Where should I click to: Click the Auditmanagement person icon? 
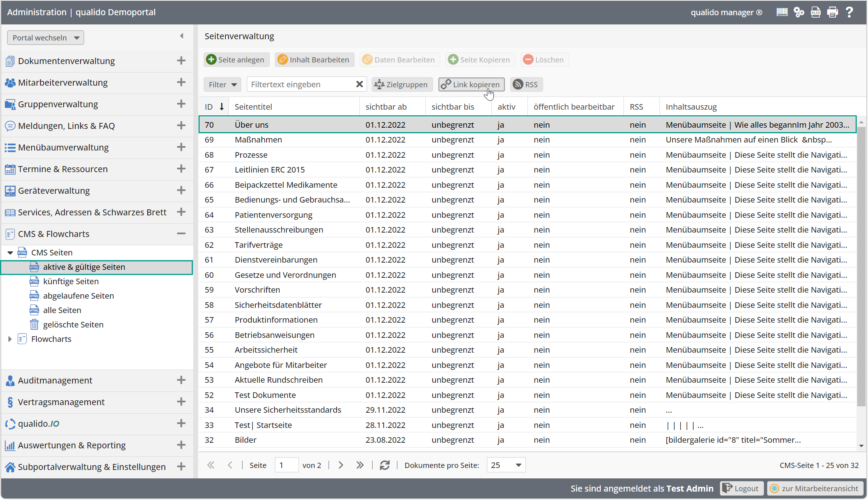(10, 381)
